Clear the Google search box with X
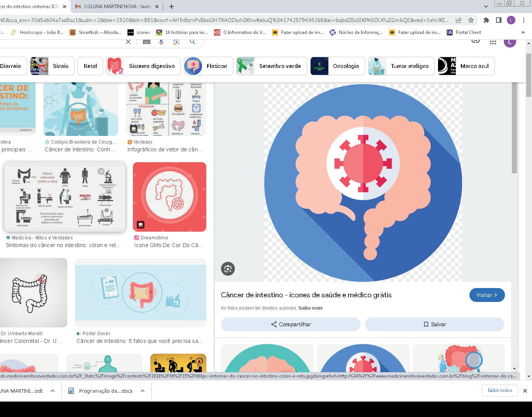This screenshot has width=532, height=417. pos(128,42)
